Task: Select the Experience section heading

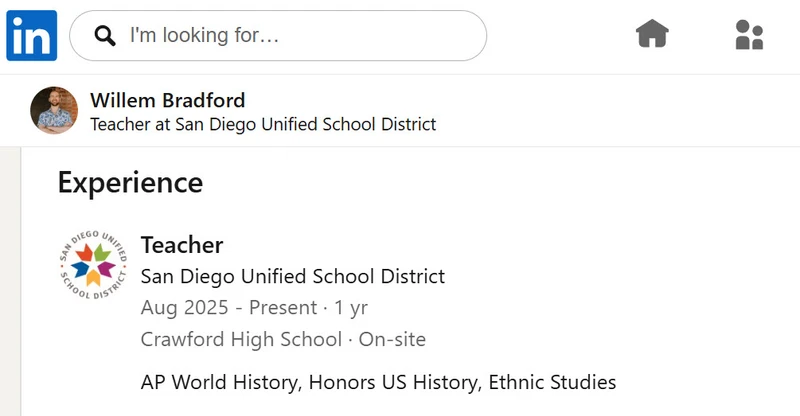Action: point(131,183)
